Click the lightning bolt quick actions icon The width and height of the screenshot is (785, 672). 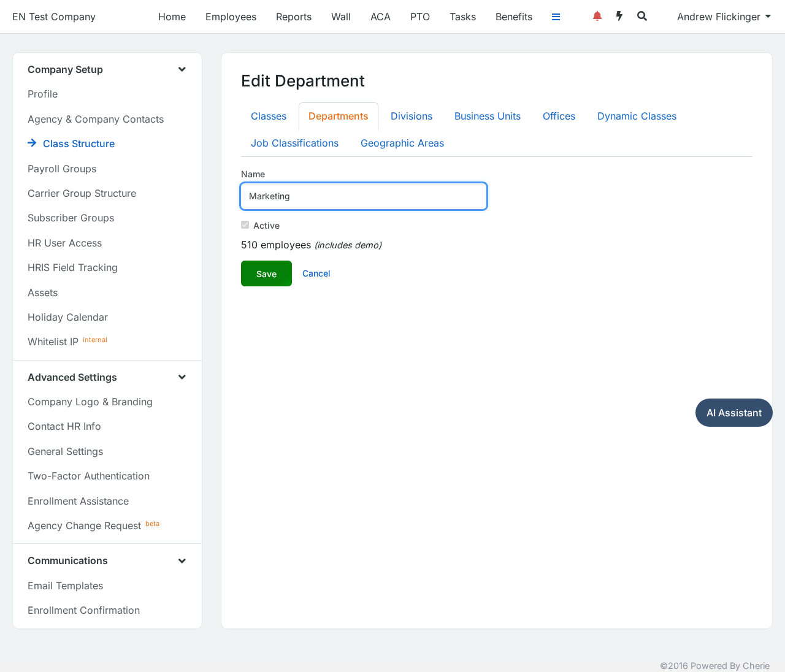(619, 16)
